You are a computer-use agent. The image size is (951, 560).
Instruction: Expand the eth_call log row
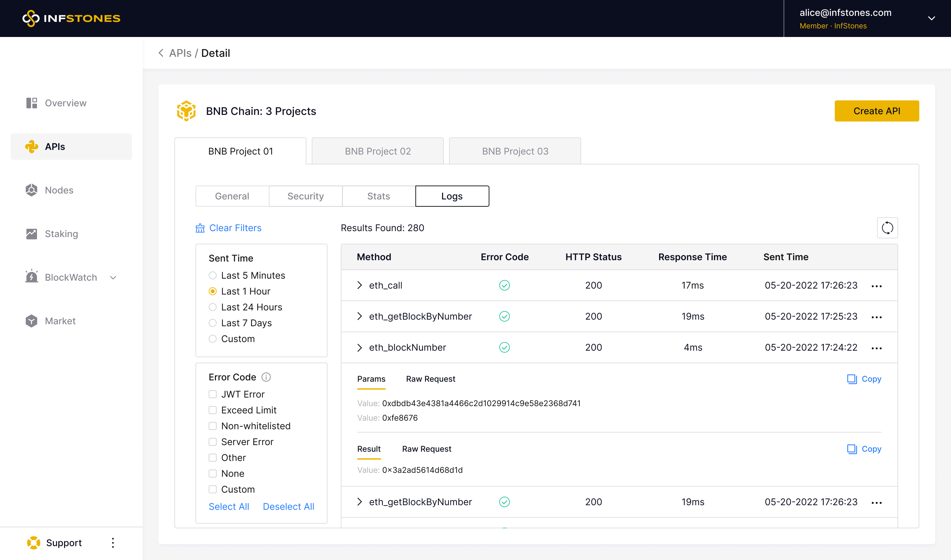coord(360,285)
